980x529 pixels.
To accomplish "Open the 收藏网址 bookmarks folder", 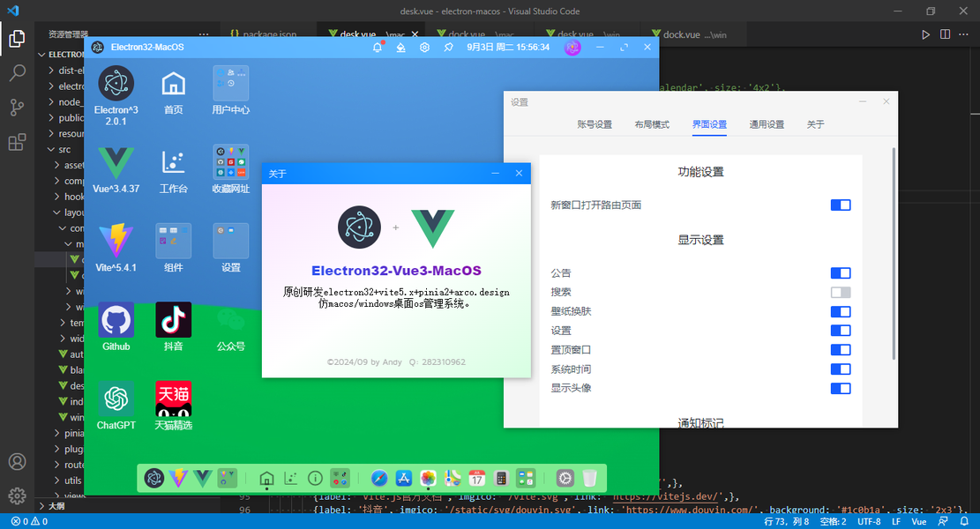I will tap(230, 169).
